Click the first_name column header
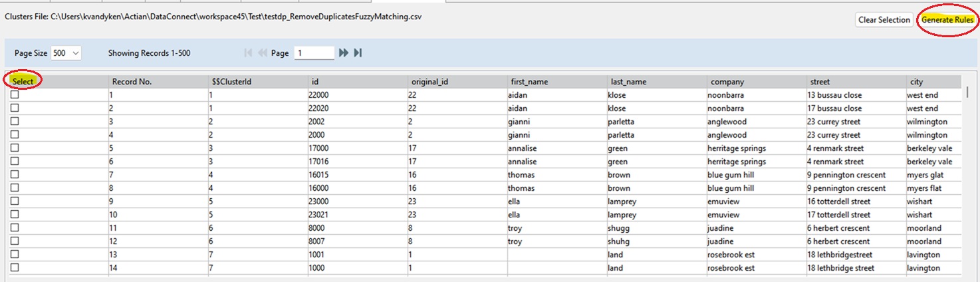 pyautogui.click(x=529, y=82)
